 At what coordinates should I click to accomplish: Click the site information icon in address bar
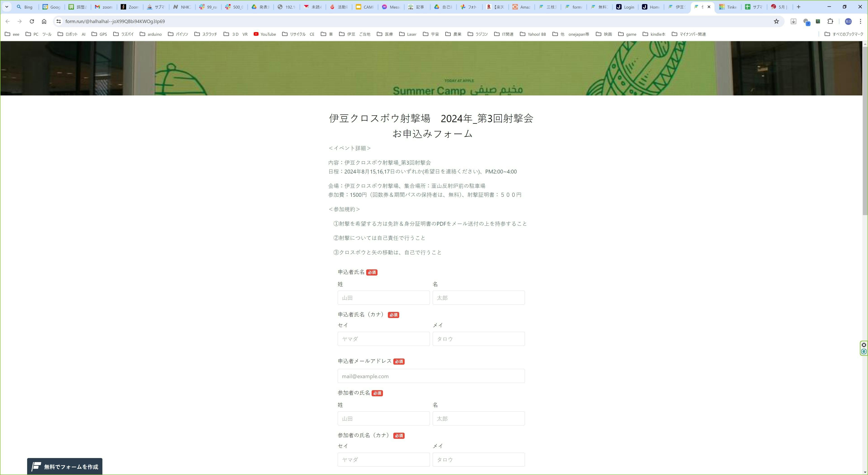point(59,21)
